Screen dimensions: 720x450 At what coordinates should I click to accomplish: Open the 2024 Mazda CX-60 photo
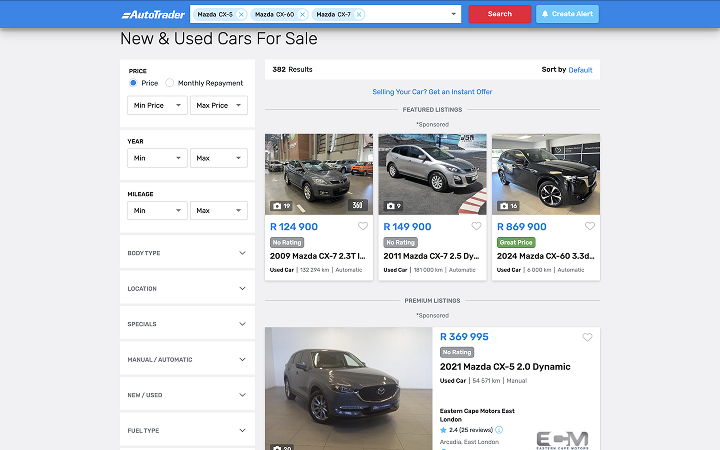(x=546, y=174)
